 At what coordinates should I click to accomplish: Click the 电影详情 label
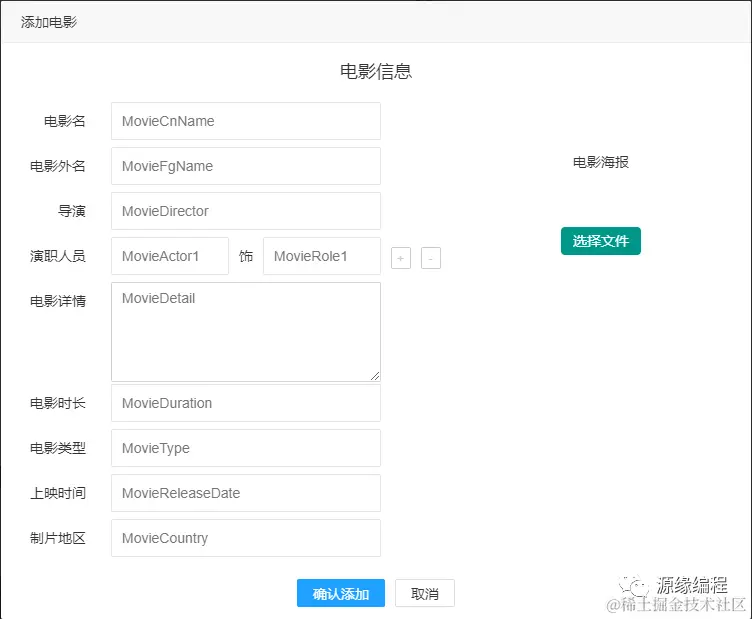pos(58,301)
